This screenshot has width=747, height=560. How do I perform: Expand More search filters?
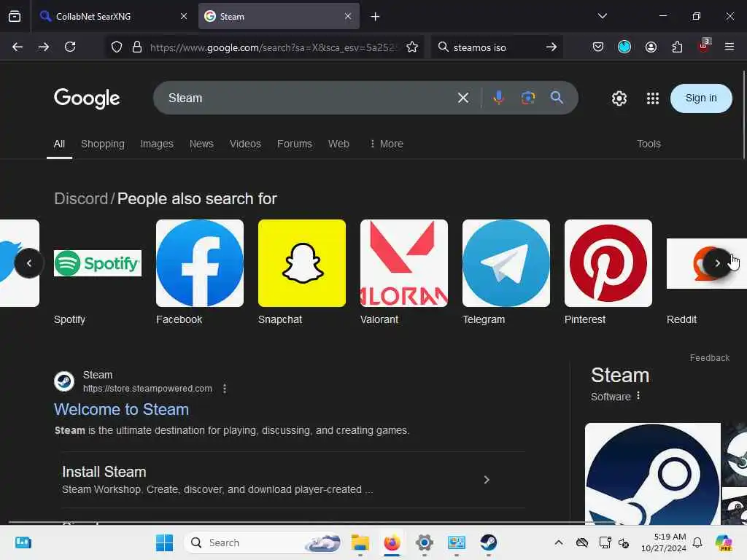click(387, 144)
